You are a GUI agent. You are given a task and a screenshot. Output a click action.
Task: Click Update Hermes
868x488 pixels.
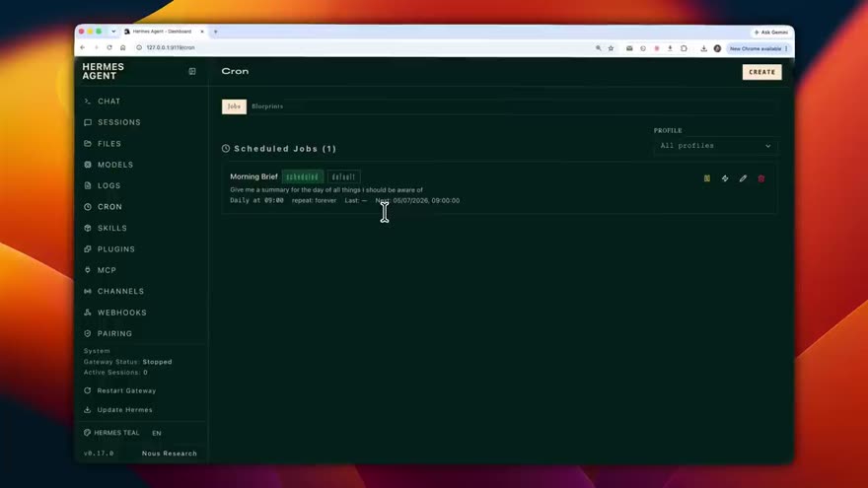point(118,410)
